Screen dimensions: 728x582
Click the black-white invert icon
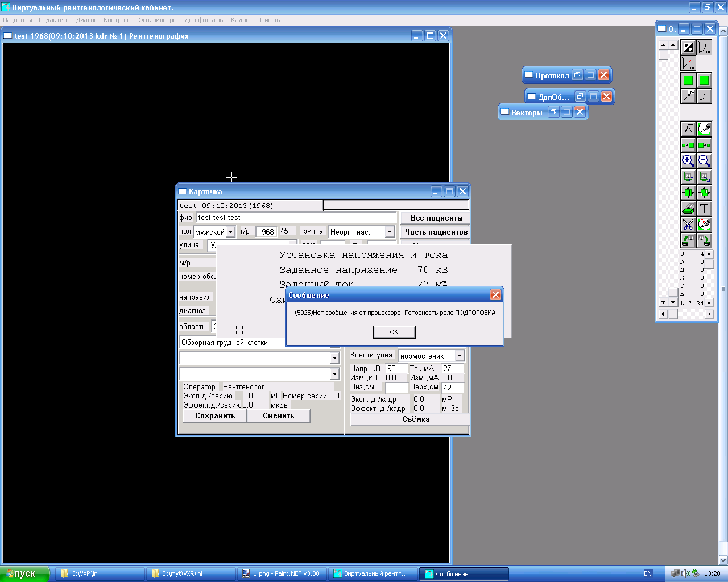(x=688, y=48)
